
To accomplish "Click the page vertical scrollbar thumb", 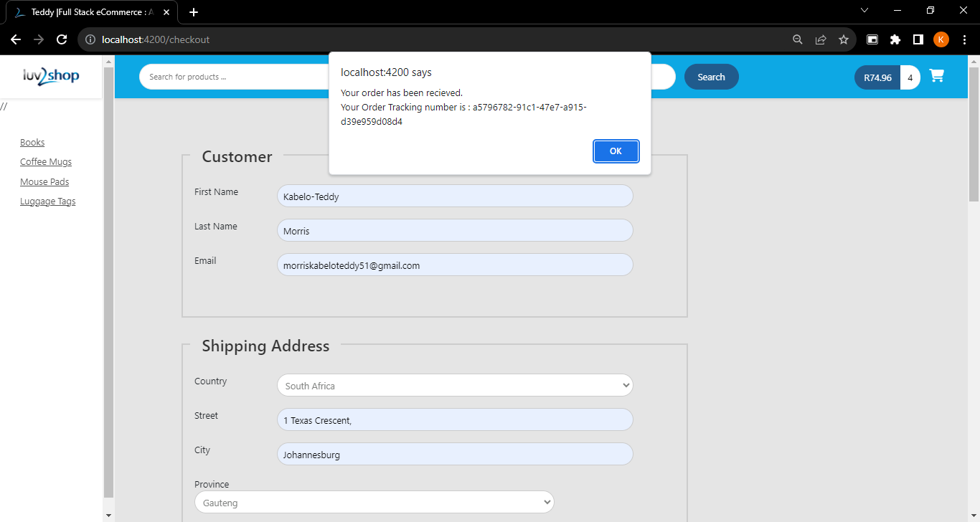I will (974, 133).
